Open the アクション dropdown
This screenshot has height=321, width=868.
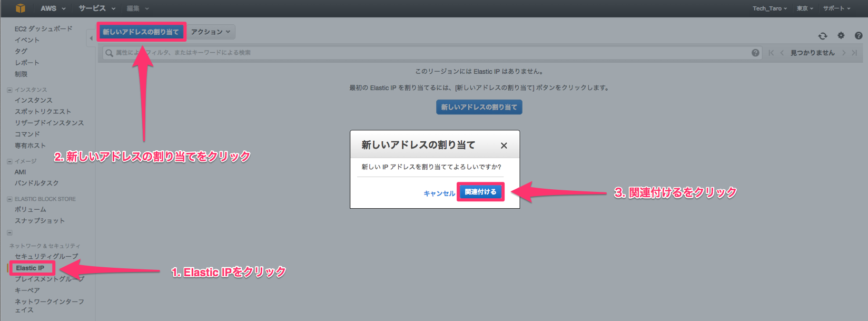(x=211, y=32)
